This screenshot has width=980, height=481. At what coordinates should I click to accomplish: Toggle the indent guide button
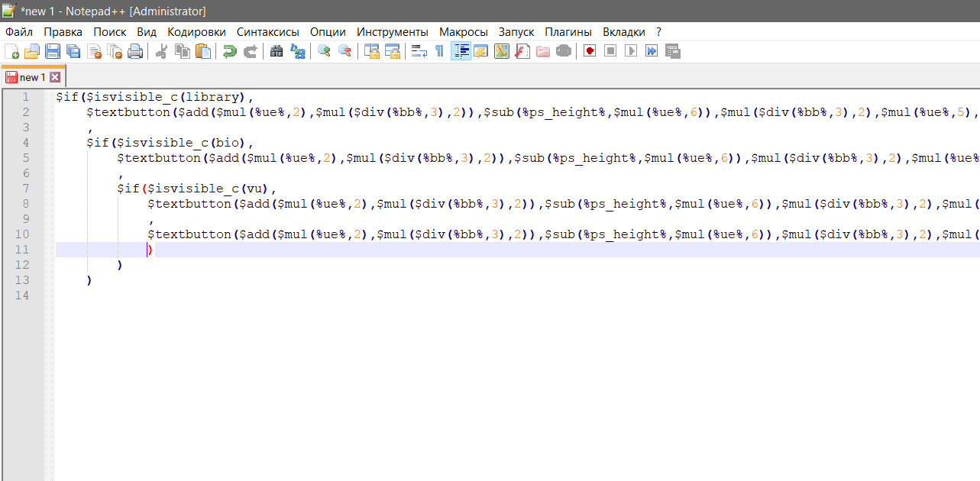tap(461, 51)
